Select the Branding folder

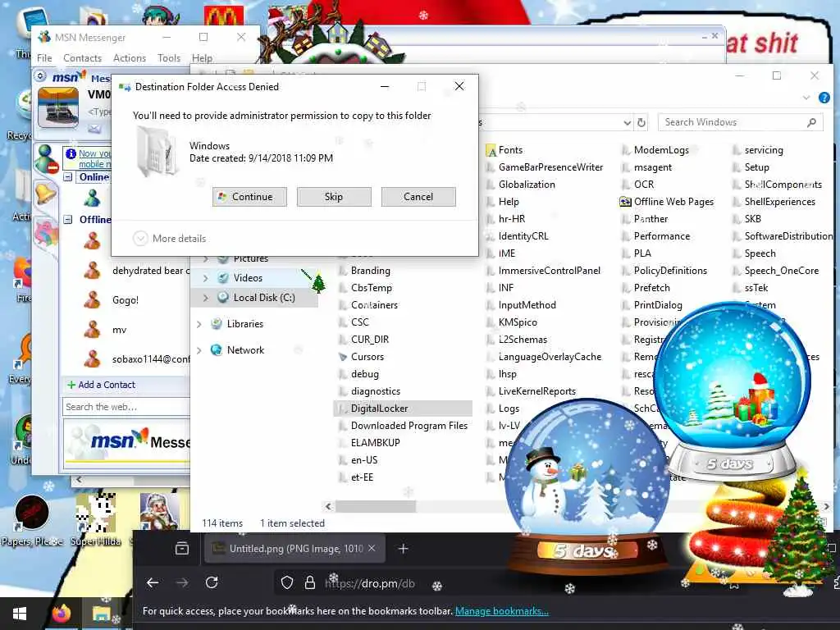pyautogui.click(x=365, y=271)
